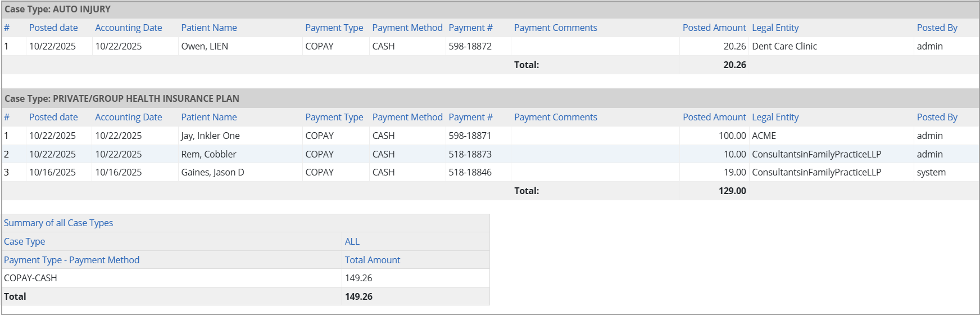Sort by Posted Amount in Private/Group Health table
Screen dimensions: 980x315
click(x=714, y=117)
